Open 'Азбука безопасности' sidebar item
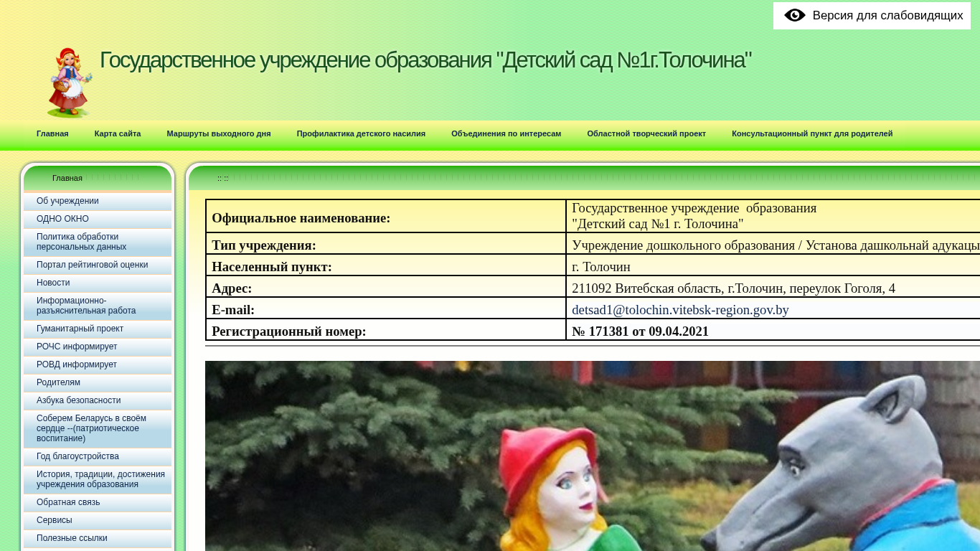 [78, 400]
